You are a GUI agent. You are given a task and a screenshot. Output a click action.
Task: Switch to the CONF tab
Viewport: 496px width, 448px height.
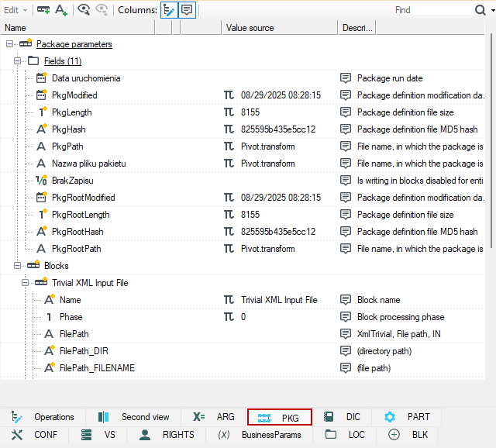point(34,435)
